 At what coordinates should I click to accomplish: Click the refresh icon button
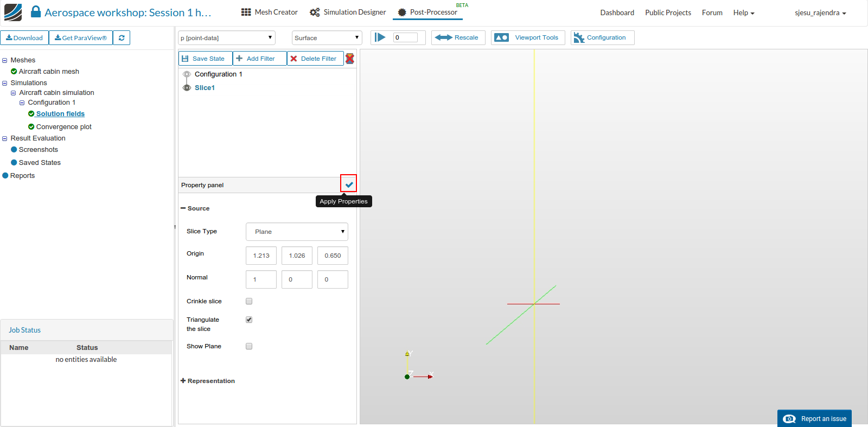tap(122, 38)
